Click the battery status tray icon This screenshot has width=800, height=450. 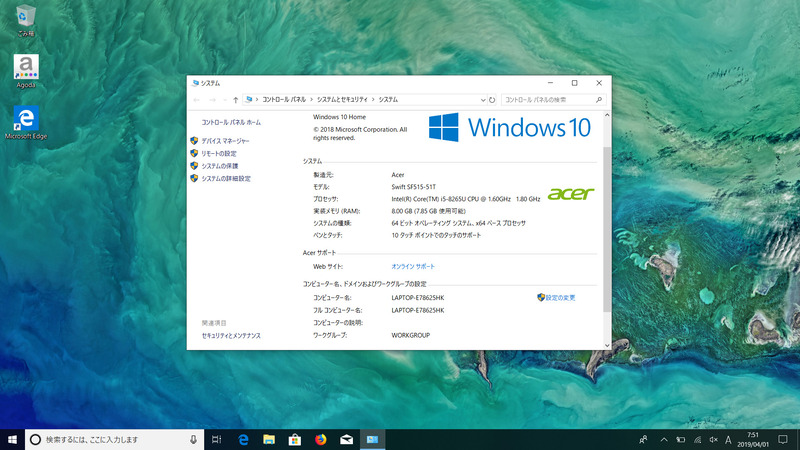tap(681, 439)
